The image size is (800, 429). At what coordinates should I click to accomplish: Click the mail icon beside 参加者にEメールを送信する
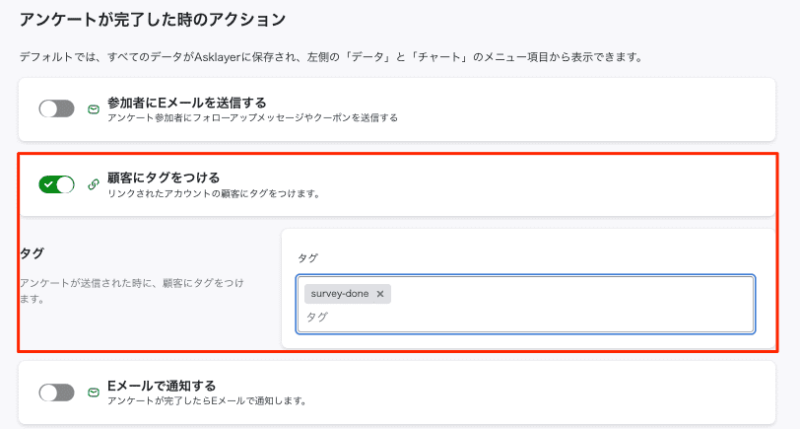coord(93,109)
